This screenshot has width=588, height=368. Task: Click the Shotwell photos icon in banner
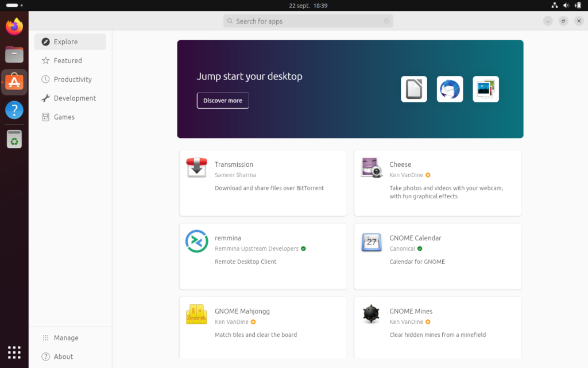pos(485,89)
